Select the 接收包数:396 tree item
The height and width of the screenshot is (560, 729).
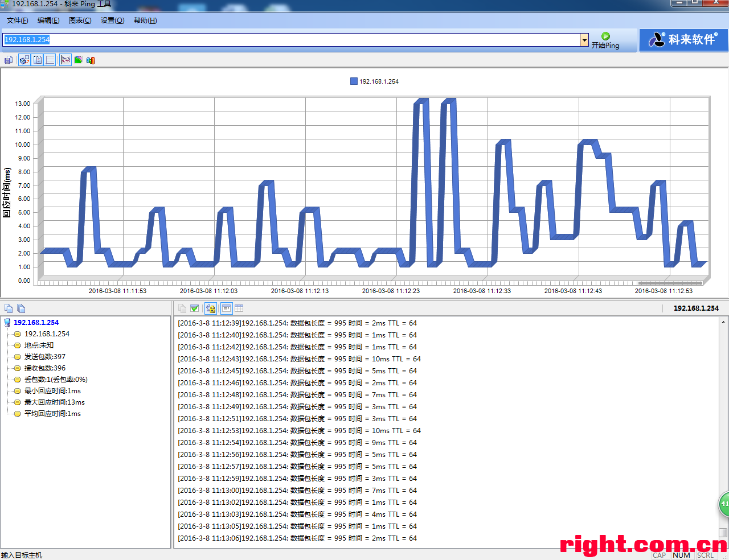click(45, 368)
